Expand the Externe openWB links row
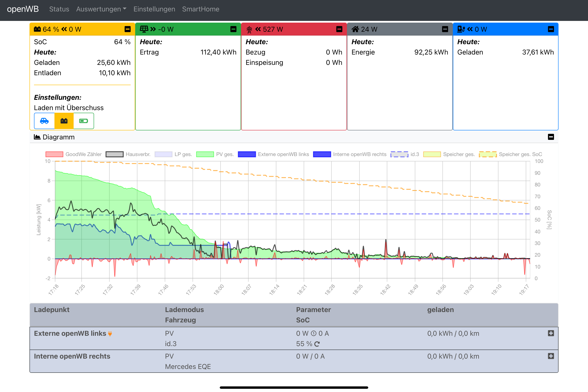Image resolution: width=588 pixels, height=392 pixels. (551, 333)
